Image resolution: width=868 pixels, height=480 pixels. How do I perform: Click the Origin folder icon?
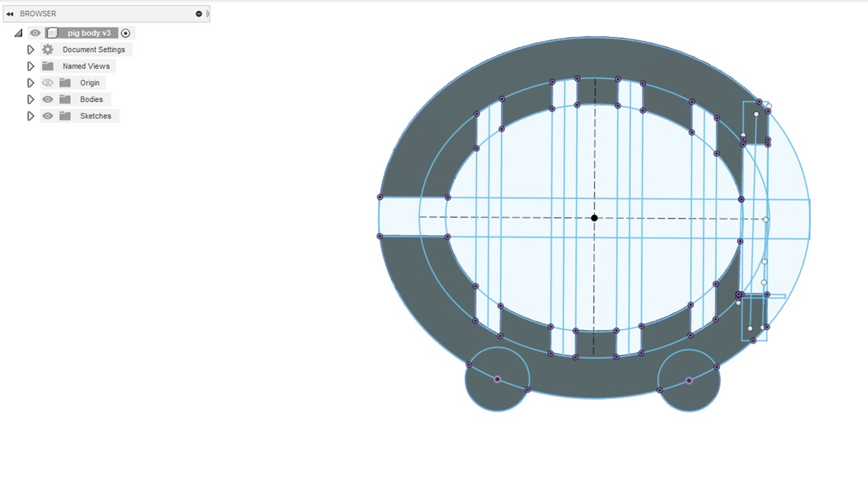coord(65,83)
